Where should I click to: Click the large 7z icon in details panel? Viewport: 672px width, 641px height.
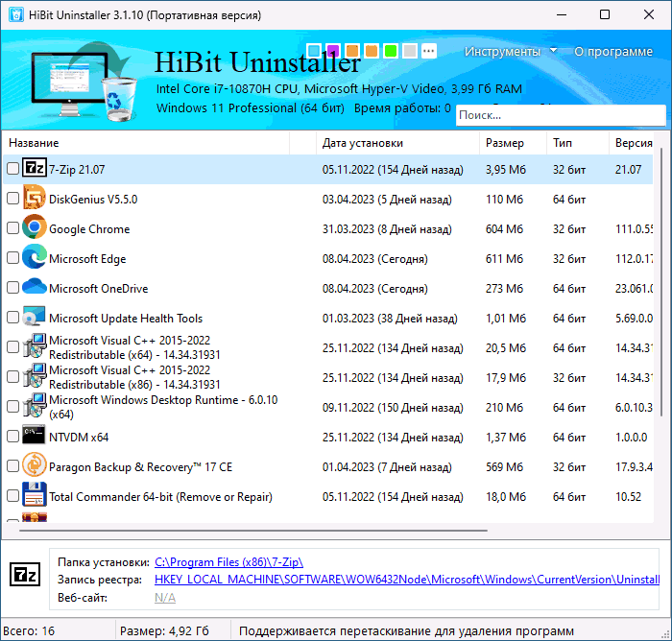[25, 575]
